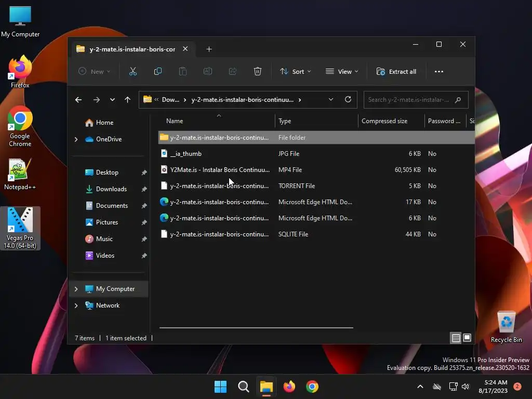Click the Paste clipboard icon
532x399 pixels.
tap(182, 72)
